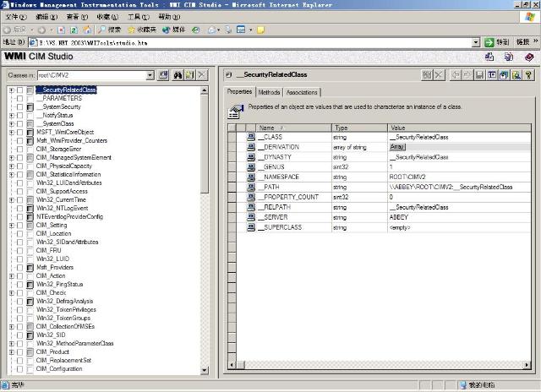This screenshot has height=392, width=541.
Task: Open the Tools (工具) menu
Action: pos(139,17)
